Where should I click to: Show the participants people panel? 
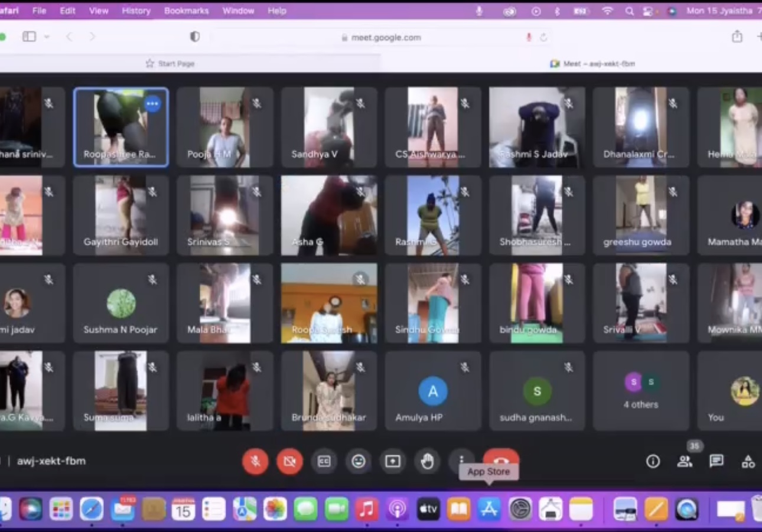click(x=685, y=461)
